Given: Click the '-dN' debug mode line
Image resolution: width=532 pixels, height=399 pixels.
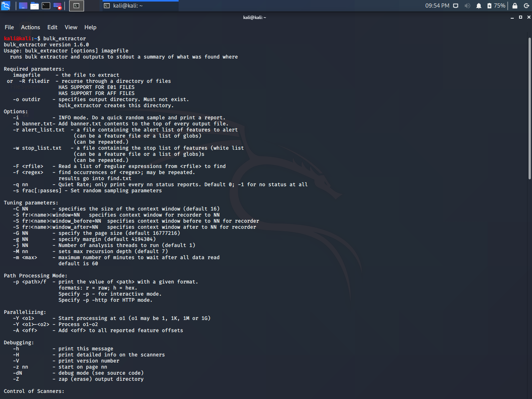Looking at the screenshot, I should tap(78, 373).
